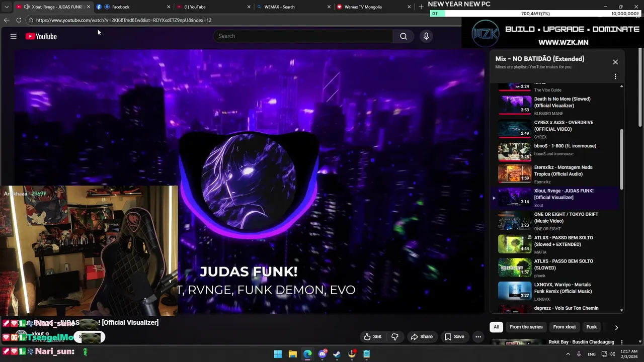The image size is (644, 362).
Task: Click the tray microphone icon
Action: click(x=579, y=354)
